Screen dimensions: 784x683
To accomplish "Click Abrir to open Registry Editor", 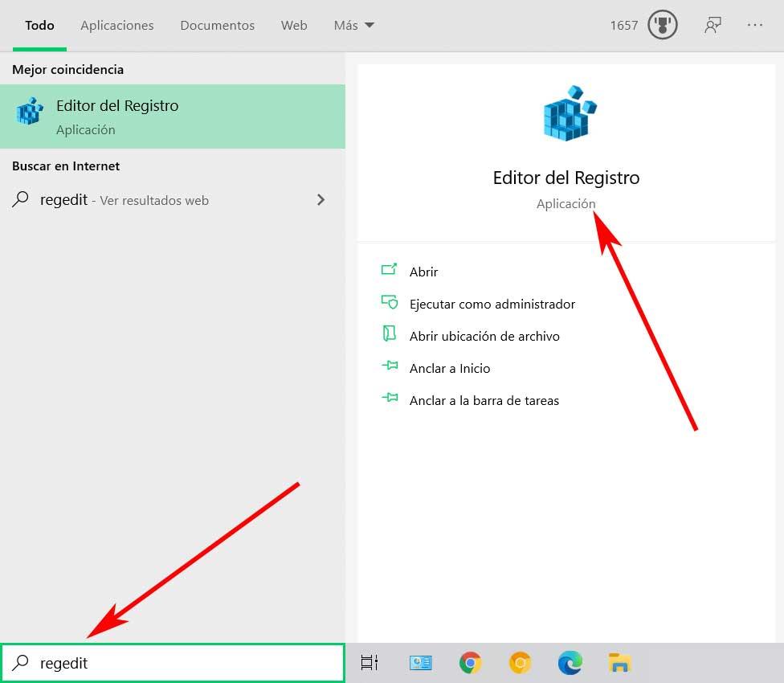I will (423, 272).
